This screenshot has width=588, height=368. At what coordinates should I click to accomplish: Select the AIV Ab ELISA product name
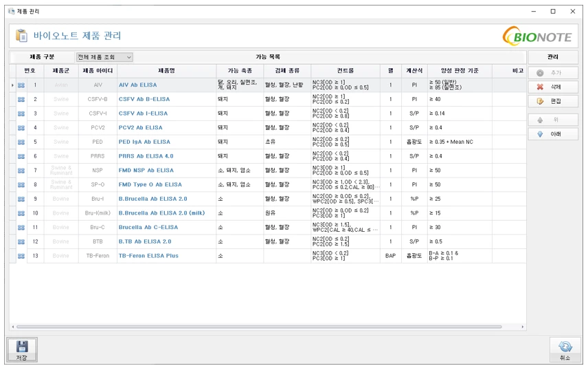coord(137,85)
